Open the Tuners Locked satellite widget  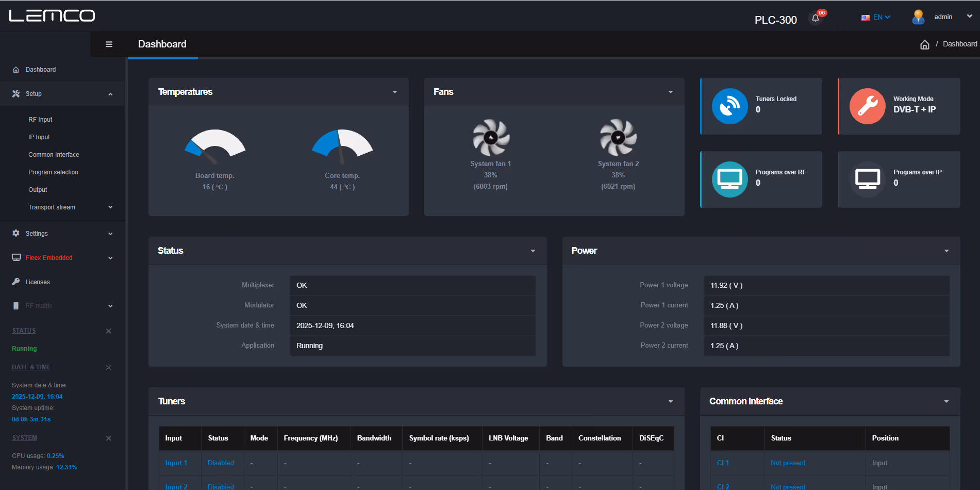[730, 106]
